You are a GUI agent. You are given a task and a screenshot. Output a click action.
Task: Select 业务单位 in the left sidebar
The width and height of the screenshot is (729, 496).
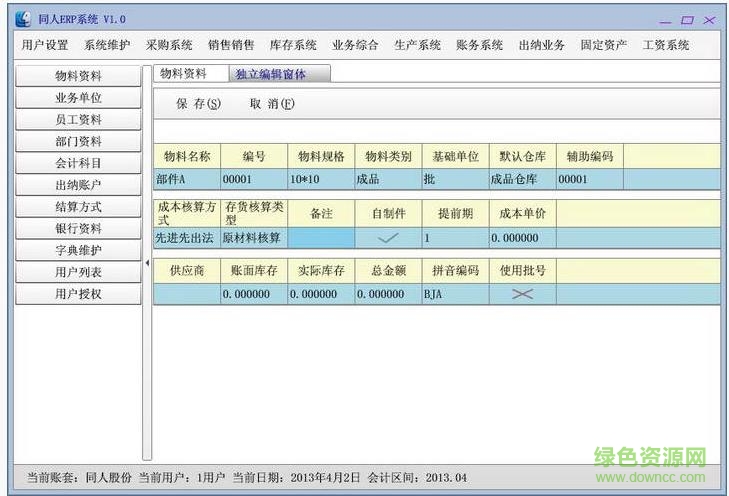point(78,98)
